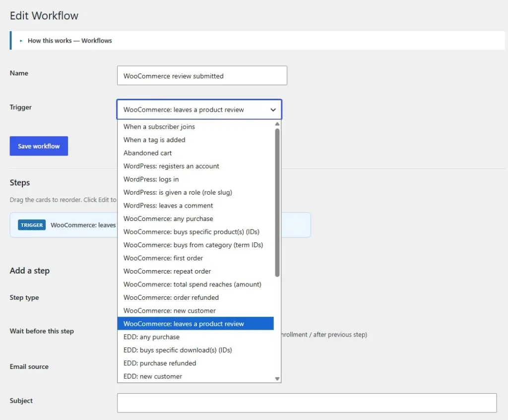The width and height of the screenshot is (508, 420).
Task: Click the 'Edit Workflow' page heading
Action: (44, 15)
